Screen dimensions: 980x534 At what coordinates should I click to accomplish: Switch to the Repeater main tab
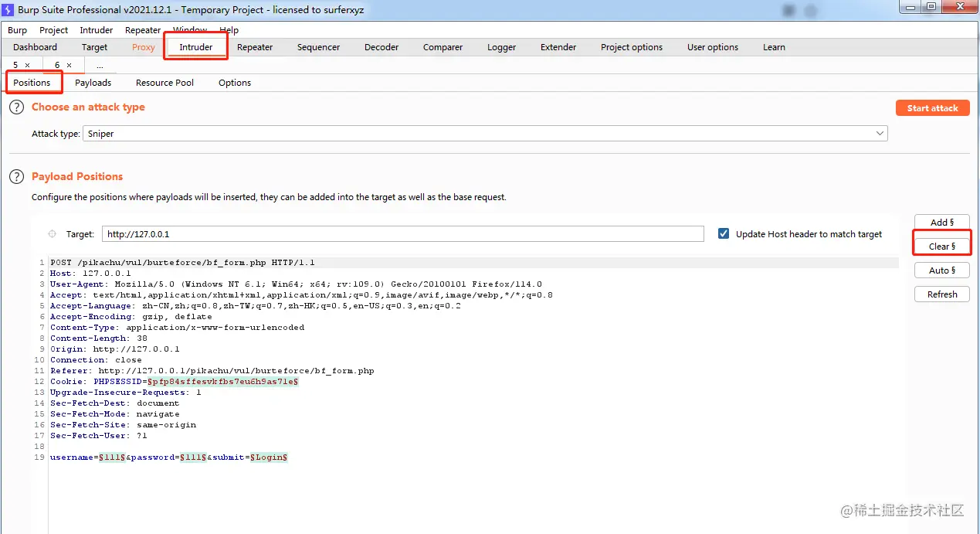[x=255, y=47]
